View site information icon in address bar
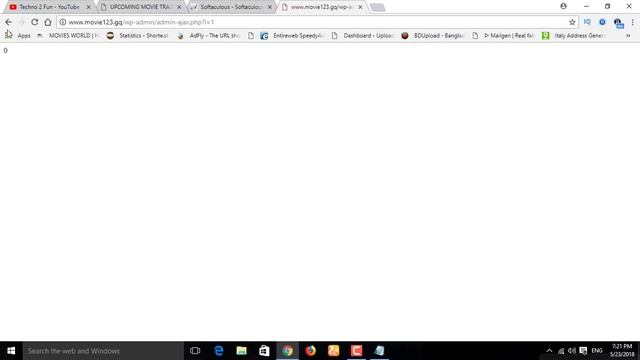This screenshot has width=640, height=360. point(63,22)
